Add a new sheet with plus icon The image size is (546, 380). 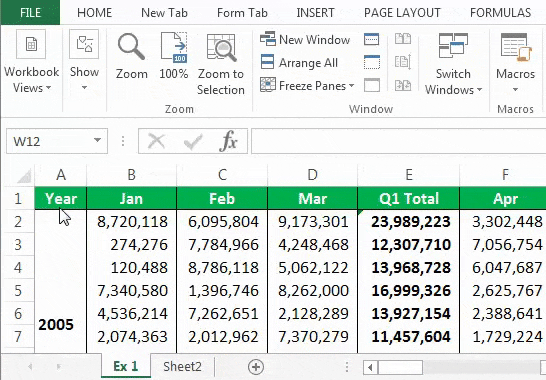pos(256,367)
